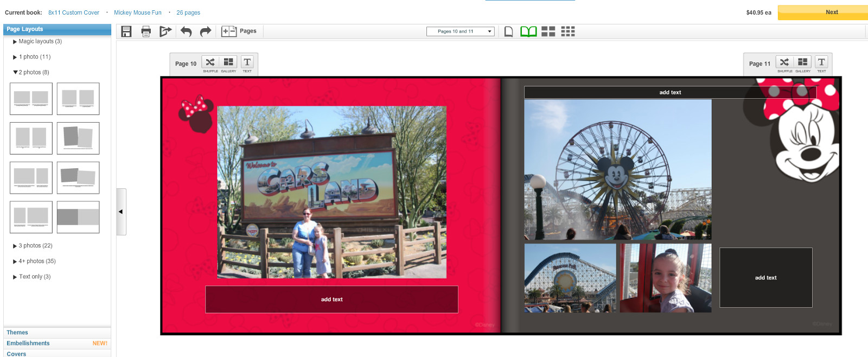Select the smiling girl photo on Page 11
The height and width of the screenshot is (357, 868).
(x=666, y=278)
